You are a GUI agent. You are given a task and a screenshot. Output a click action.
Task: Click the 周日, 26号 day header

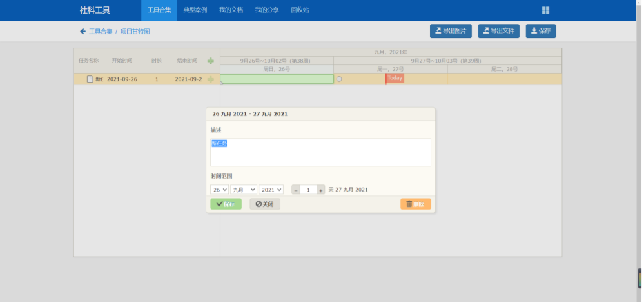[x=278, y=70]
